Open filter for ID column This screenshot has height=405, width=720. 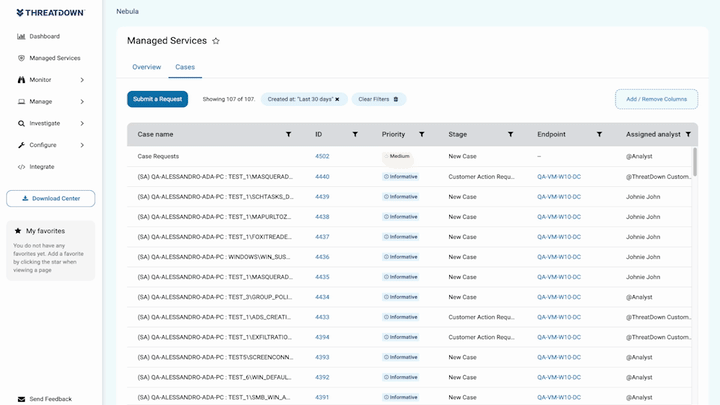(x=355, y=135)
